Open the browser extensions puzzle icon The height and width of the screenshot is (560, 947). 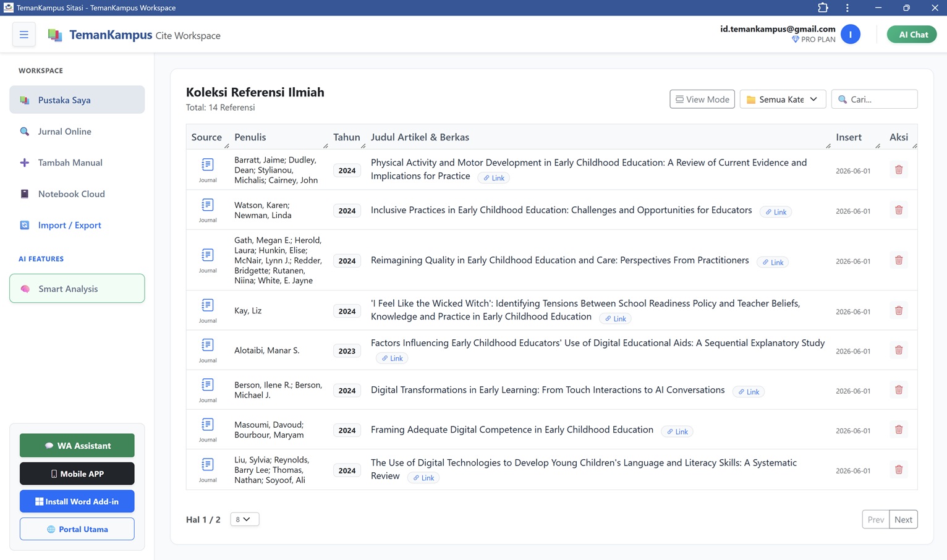pos(823,7)
